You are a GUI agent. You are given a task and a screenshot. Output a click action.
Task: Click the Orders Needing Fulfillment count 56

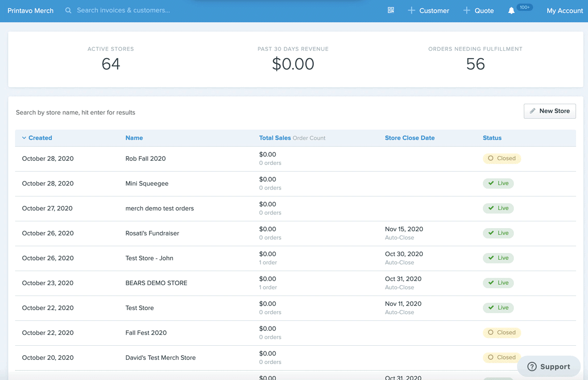tap(476, 64)
